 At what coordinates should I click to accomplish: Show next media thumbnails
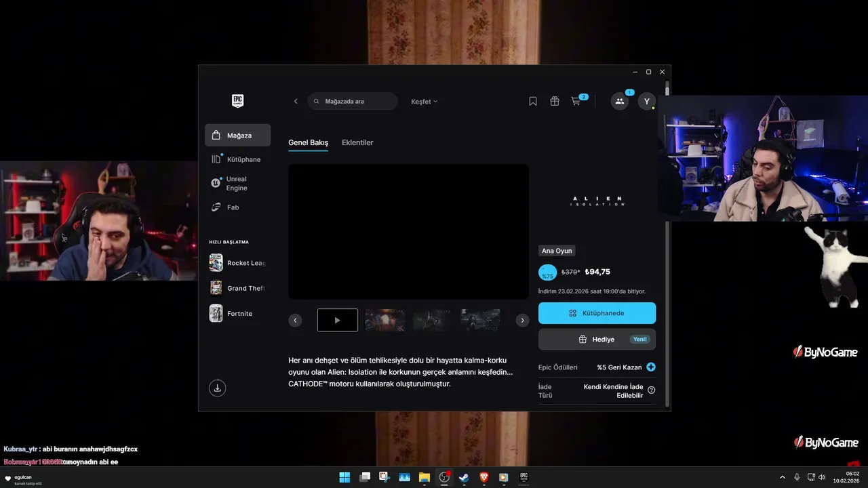(x=522, y=320)
